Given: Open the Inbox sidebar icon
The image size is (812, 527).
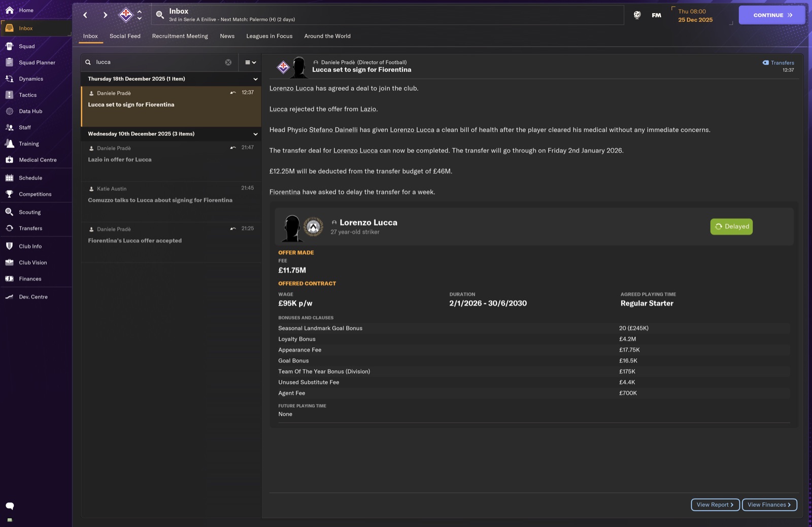Looking at the screenshot, I should click(x=9, y=28).
